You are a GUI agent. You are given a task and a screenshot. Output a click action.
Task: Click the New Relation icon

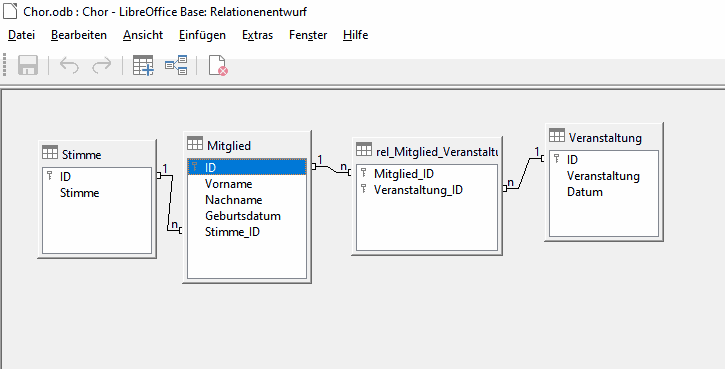coord(176,65)
